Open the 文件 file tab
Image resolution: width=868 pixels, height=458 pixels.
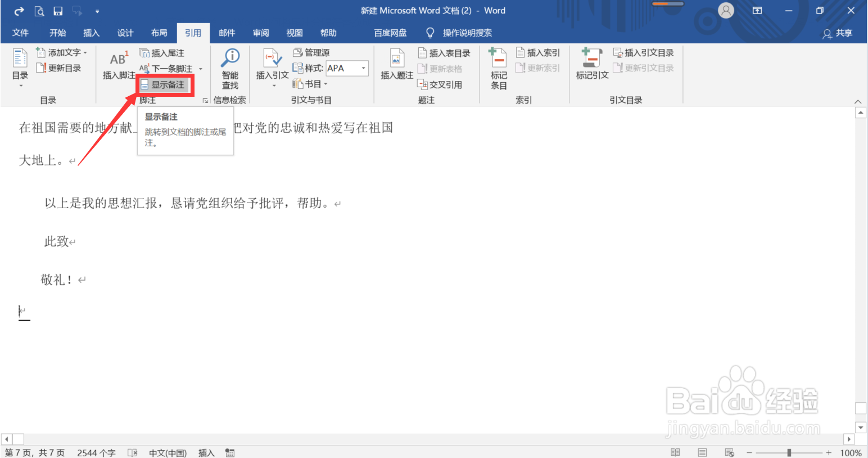tap(20, 33)
